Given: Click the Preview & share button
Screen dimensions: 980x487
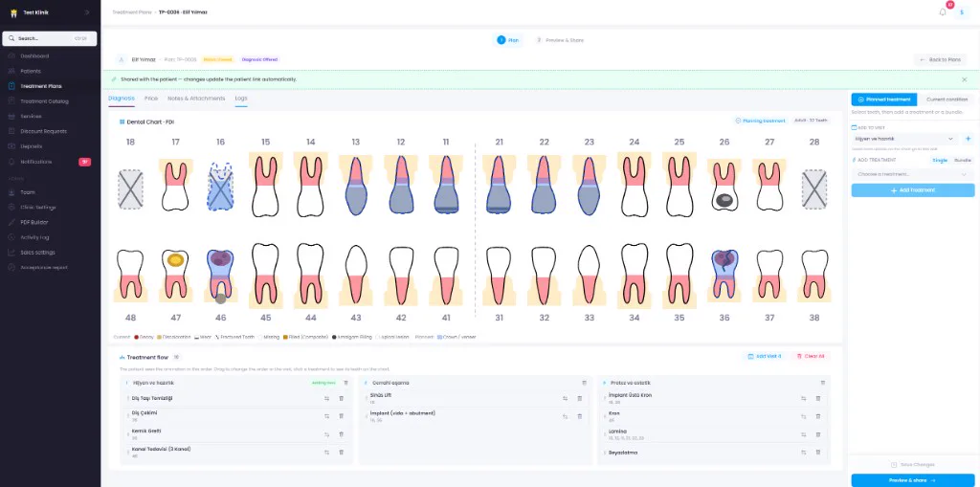Looking at the screenshot, I should pos(912,480).
